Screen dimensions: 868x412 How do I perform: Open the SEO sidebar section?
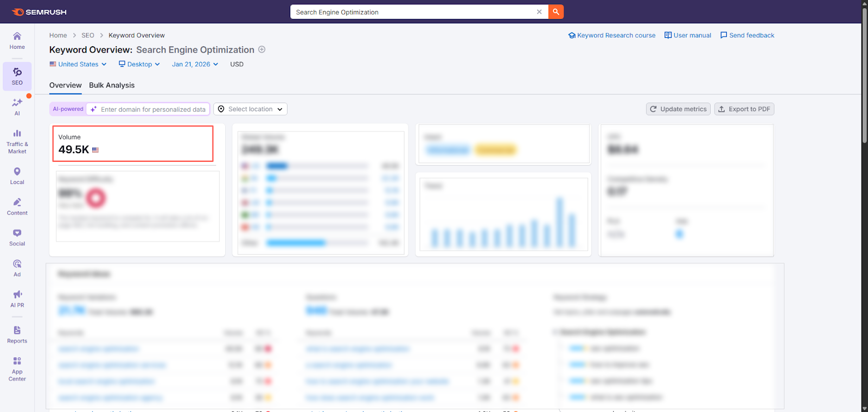coord(17,76)
